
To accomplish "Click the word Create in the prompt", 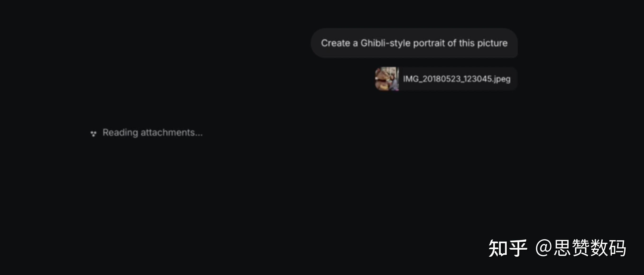I will tap(336, 43).
